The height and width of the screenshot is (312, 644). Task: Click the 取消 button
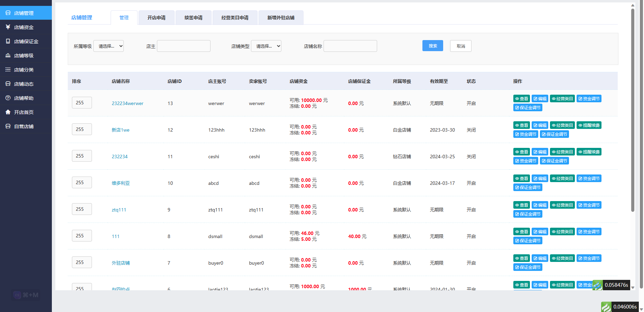461,46
